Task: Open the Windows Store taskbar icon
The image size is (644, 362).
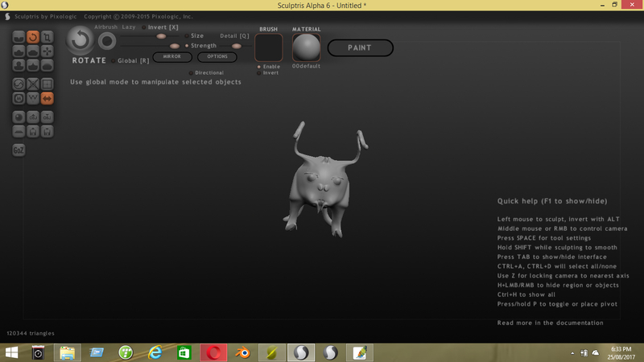Action: [184, 352]
